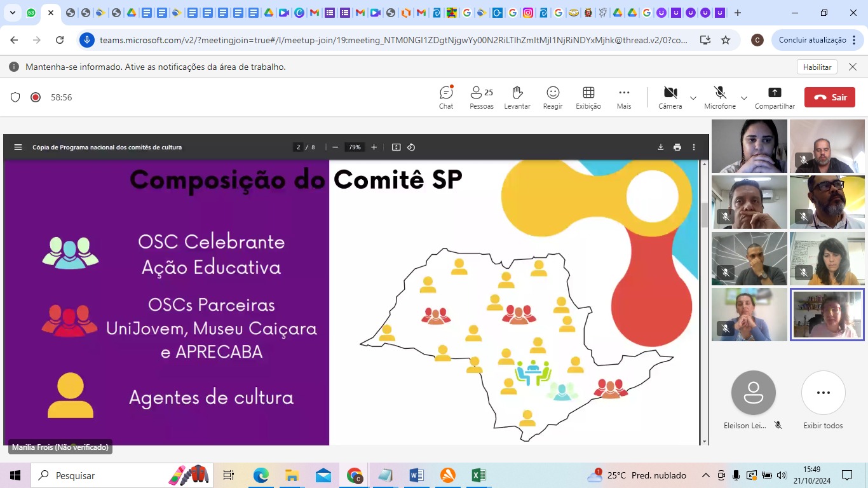Download the PDF in the viewer

coord(660,147)
